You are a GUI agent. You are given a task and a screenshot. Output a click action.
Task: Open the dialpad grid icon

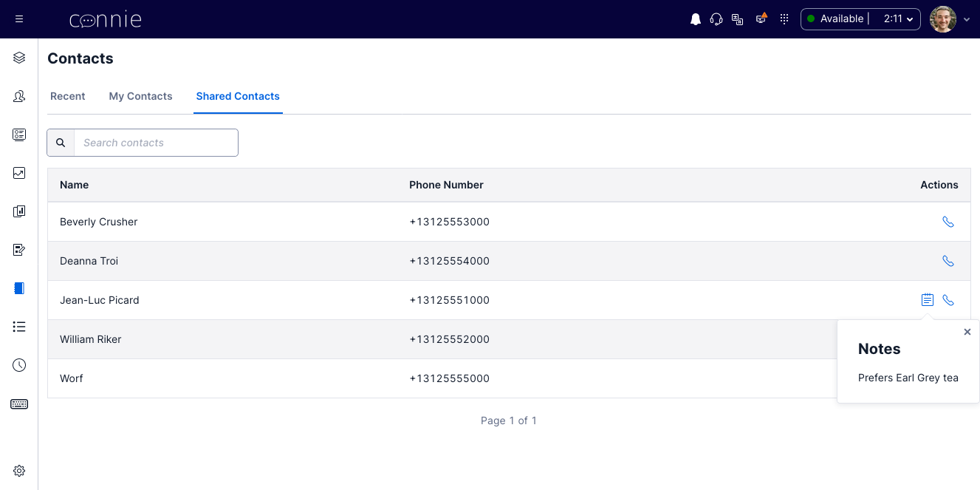tap(784, 19)
